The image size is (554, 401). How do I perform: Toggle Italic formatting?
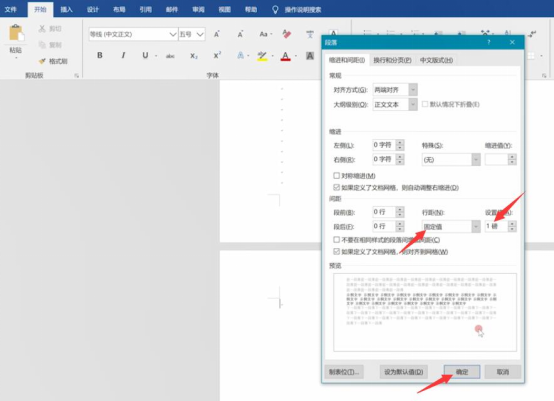pyautogui.click(x=123, y=55)
